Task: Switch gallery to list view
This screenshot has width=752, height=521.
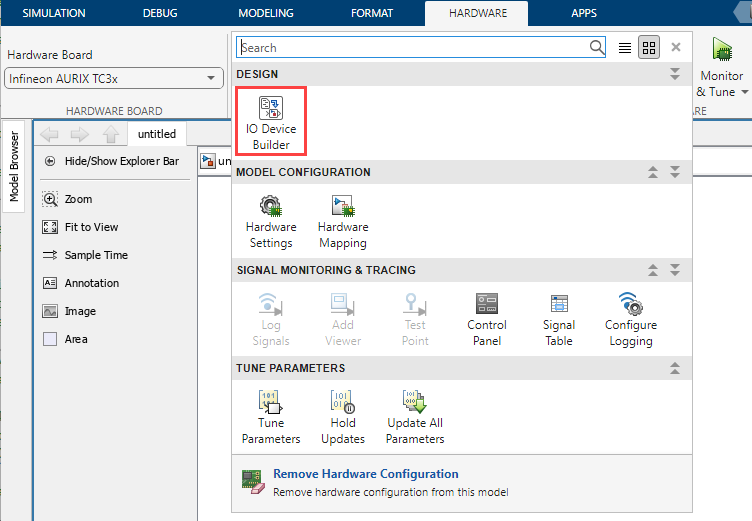Action: [x=625, y=47]
